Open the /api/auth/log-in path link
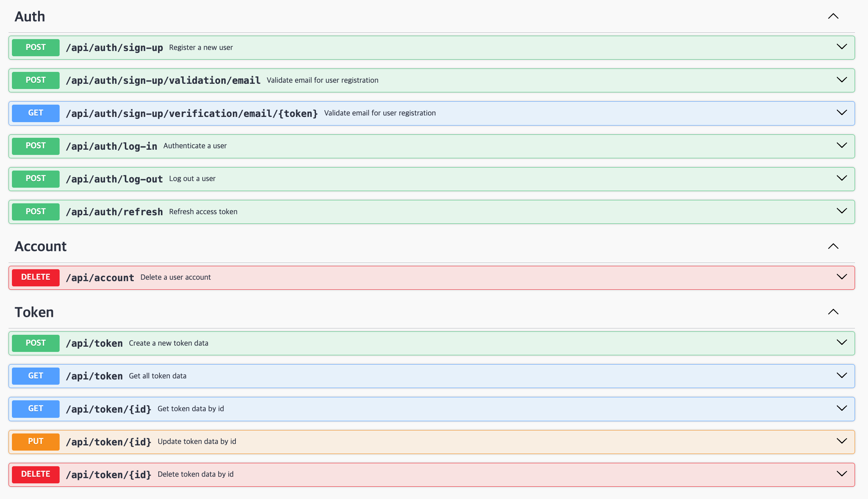868x499 pixels. point(111,146)
